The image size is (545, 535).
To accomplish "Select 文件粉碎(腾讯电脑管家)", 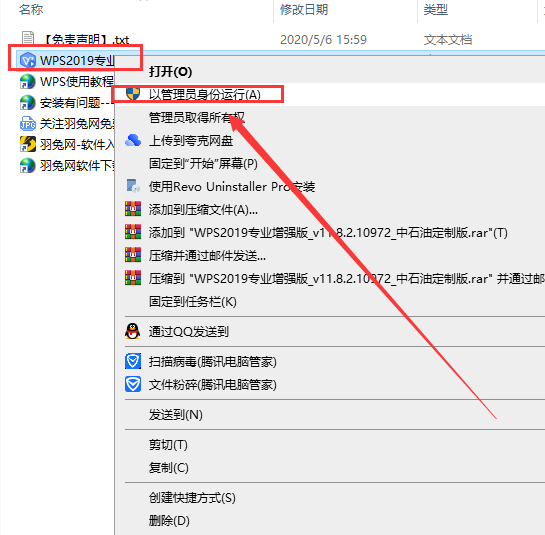I will pos(213,384).
